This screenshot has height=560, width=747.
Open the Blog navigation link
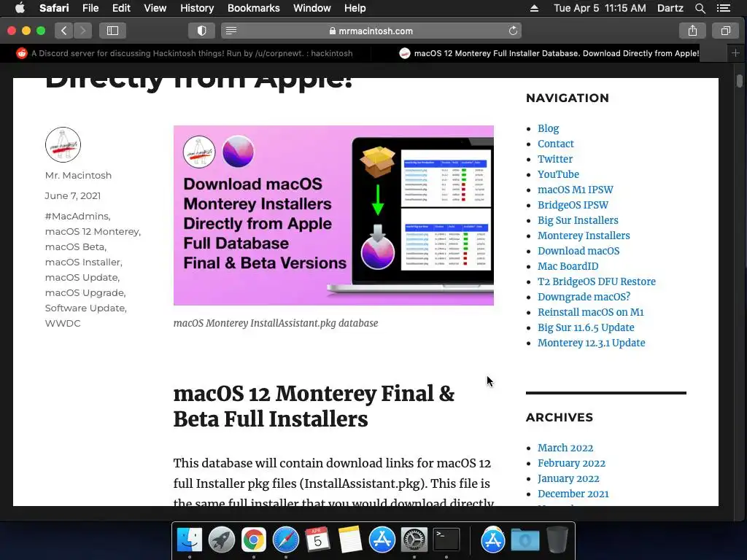coord(549,128)
